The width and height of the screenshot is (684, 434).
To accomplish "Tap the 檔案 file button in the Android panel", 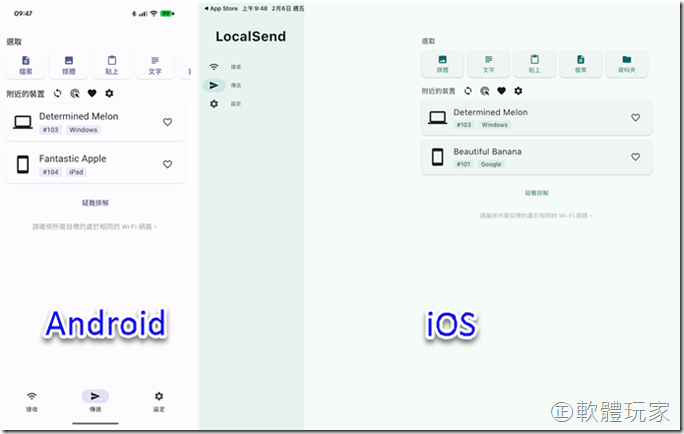I will [x=26, y=65].
